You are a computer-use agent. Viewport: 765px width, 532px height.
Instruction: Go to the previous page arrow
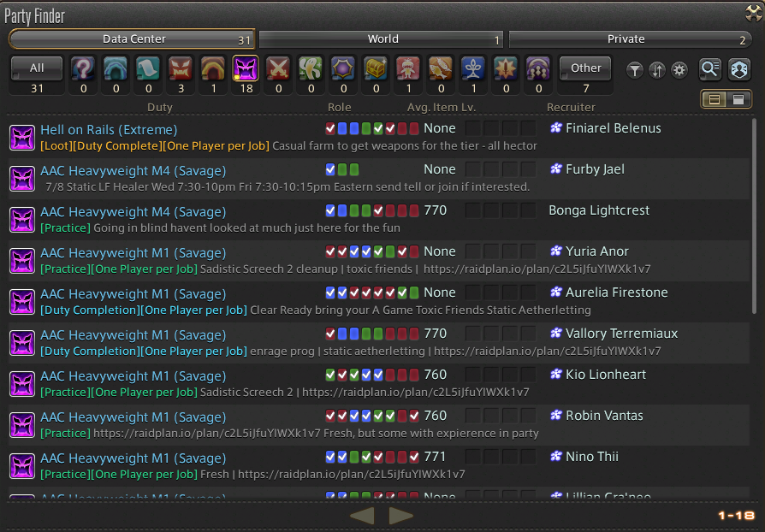362,516
